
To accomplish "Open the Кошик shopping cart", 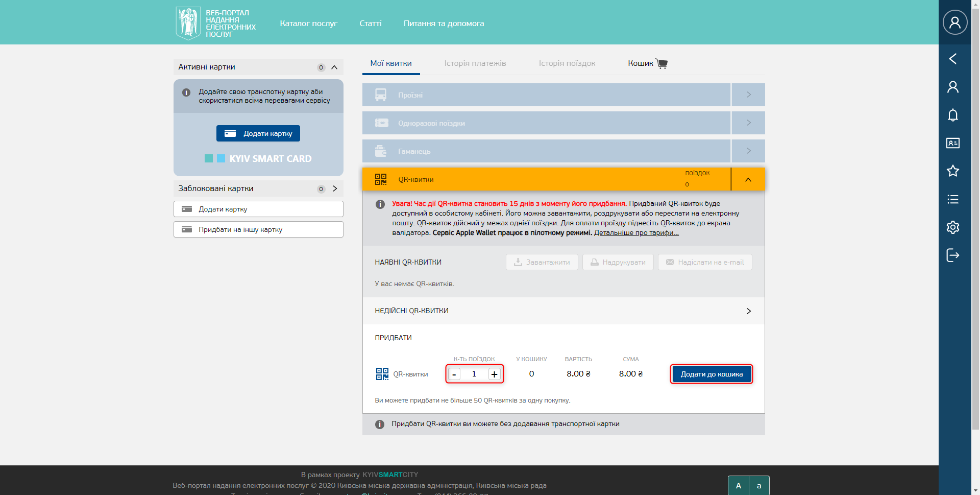I will [647, 63].
